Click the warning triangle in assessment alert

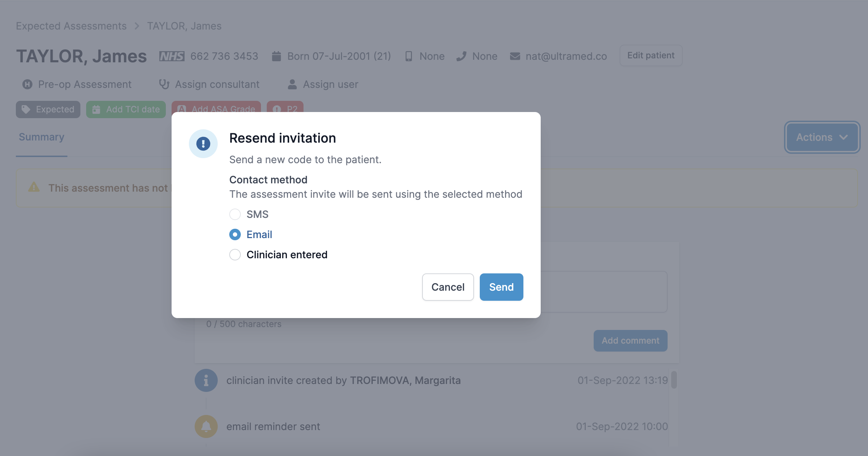34,187
